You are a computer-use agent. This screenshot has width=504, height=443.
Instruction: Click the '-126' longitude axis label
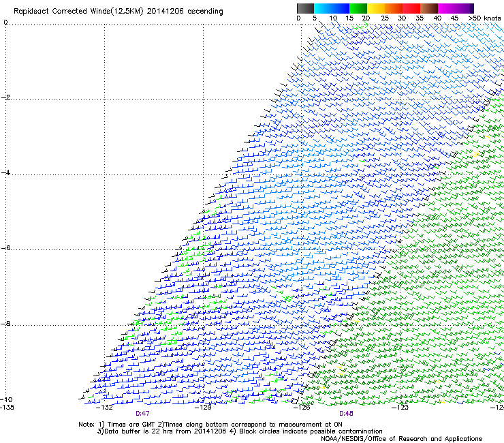pos(302,408)
